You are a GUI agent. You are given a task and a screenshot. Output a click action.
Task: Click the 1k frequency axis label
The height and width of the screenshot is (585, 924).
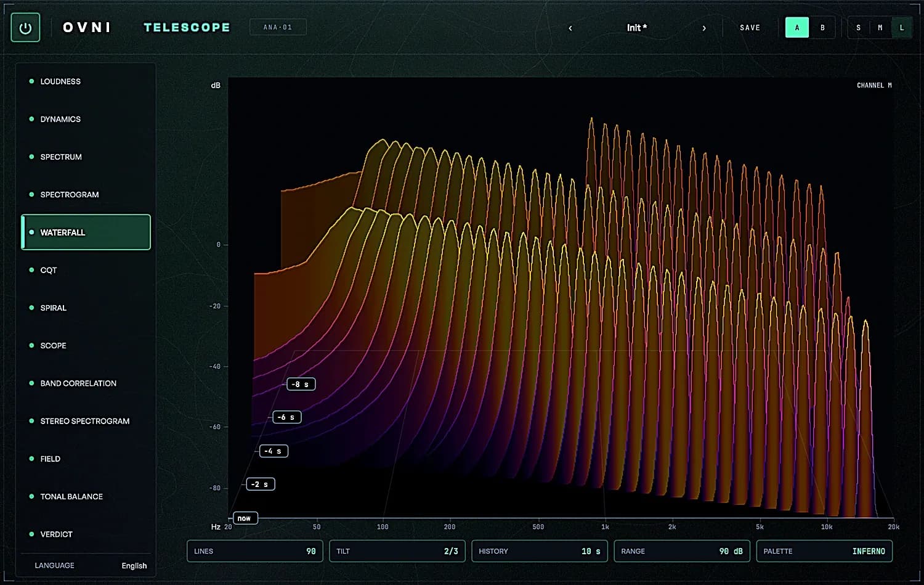tap(605, 527)
